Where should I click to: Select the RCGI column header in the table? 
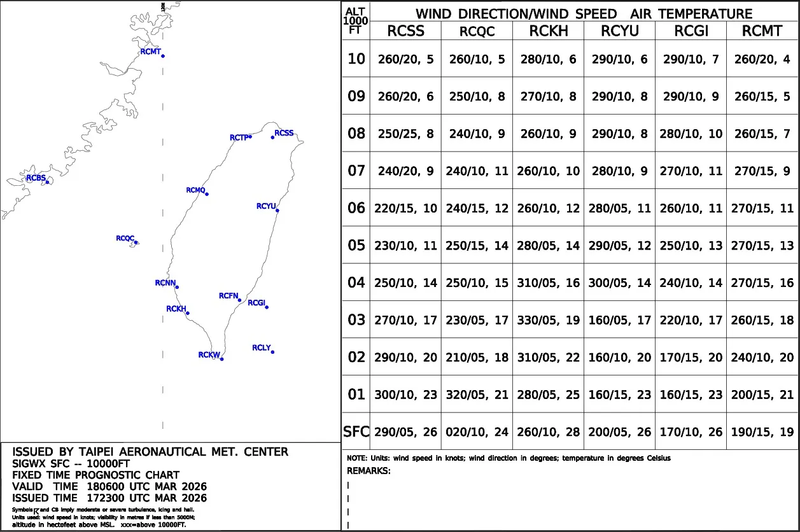coord(691,31)
